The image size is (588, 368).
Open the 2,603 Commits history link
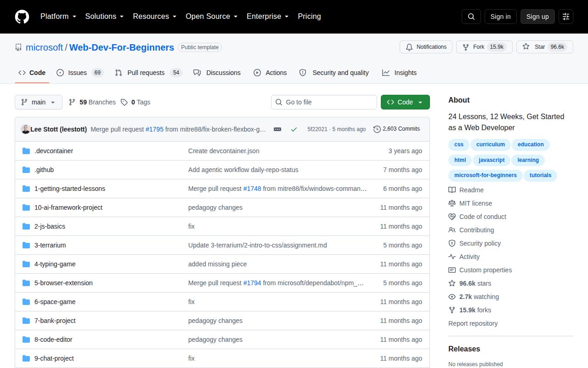point(396,129)
